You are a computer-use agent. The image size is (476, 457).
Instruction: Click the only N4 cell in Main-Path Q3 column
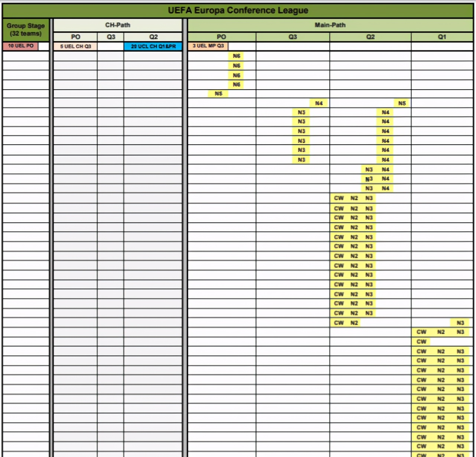pyautogui.click(x=319, y=103)
